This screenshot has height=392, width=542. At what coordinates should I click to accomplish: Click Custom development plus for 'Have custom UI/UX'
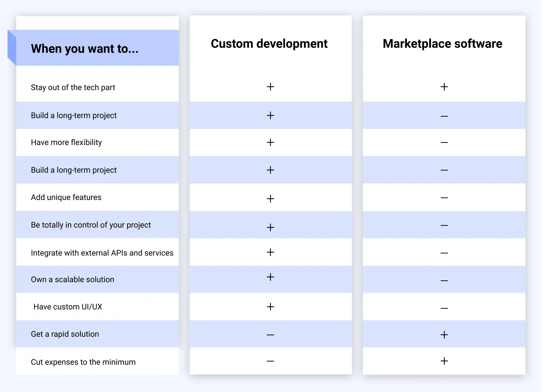(270, 307)
